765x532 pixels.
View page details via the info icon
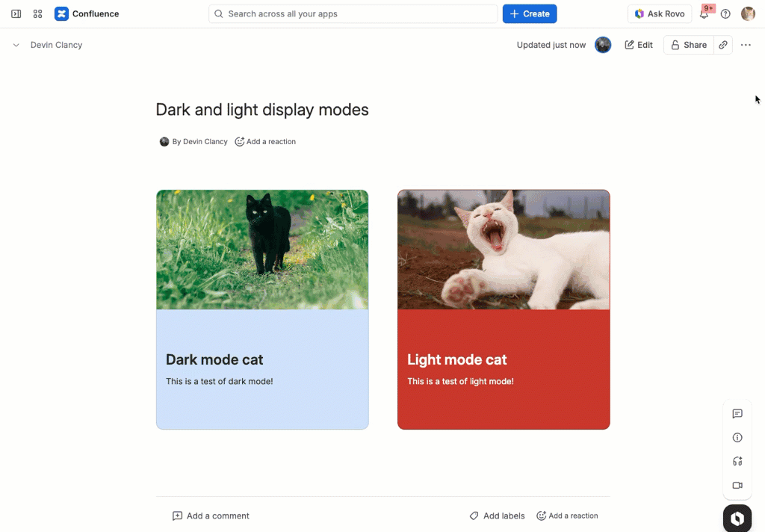point(737,437)
